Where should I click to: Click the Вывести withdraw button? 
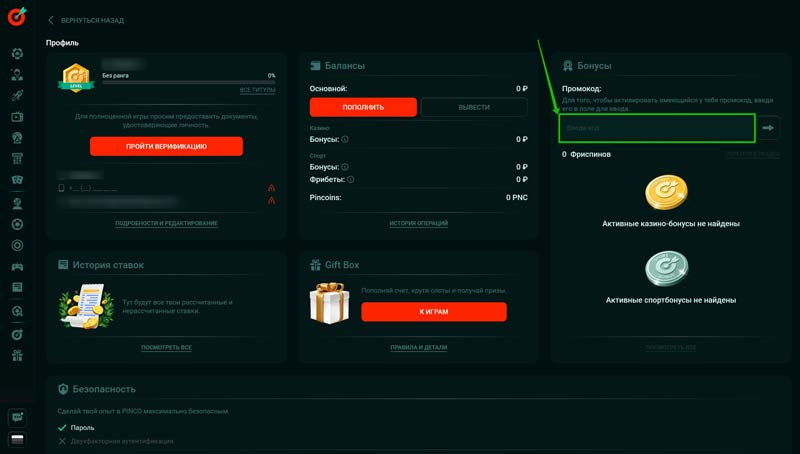coord(474,107)
